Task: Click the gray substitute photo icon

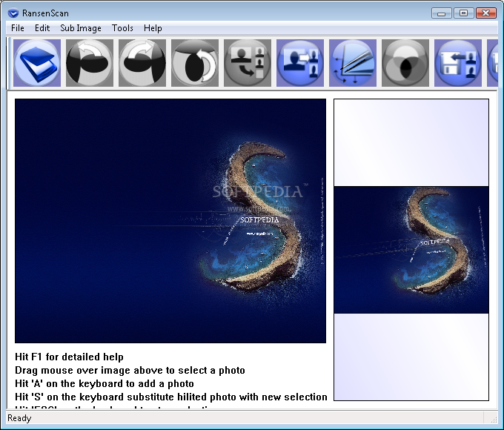Action: (x=248, y=63)
